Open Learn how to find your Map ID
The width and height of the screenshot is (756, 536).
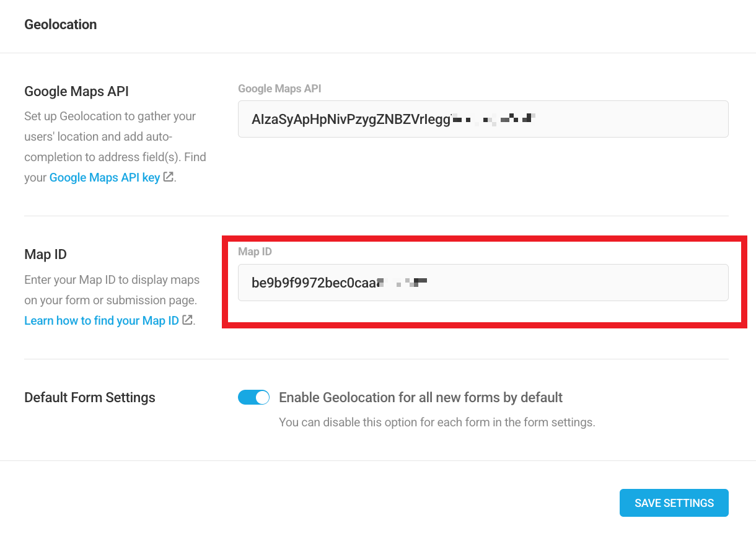101,320
